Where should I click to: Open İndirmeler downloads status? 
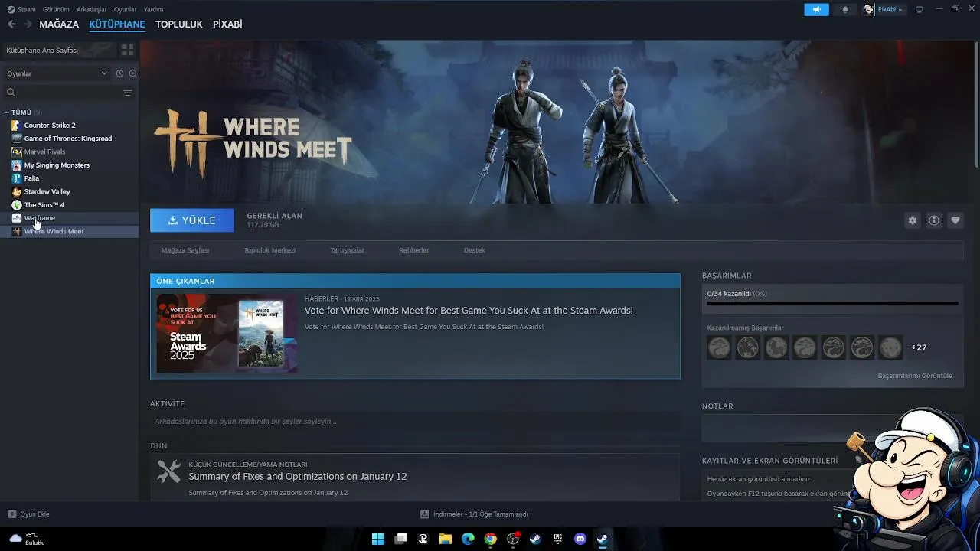point(474,514)
